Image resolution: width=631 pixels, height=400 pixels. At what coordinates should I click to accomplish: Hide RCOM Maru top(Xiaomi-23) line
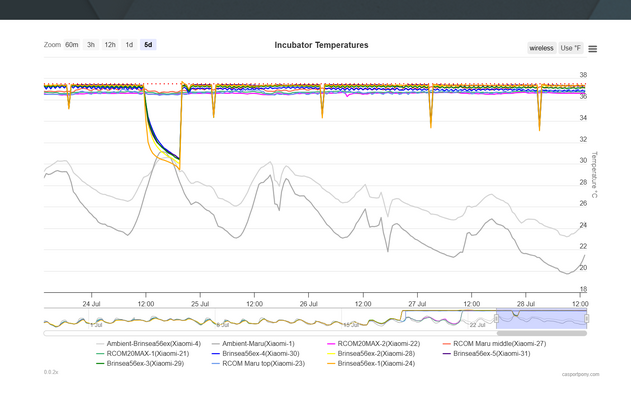click(x=263, y=364)
